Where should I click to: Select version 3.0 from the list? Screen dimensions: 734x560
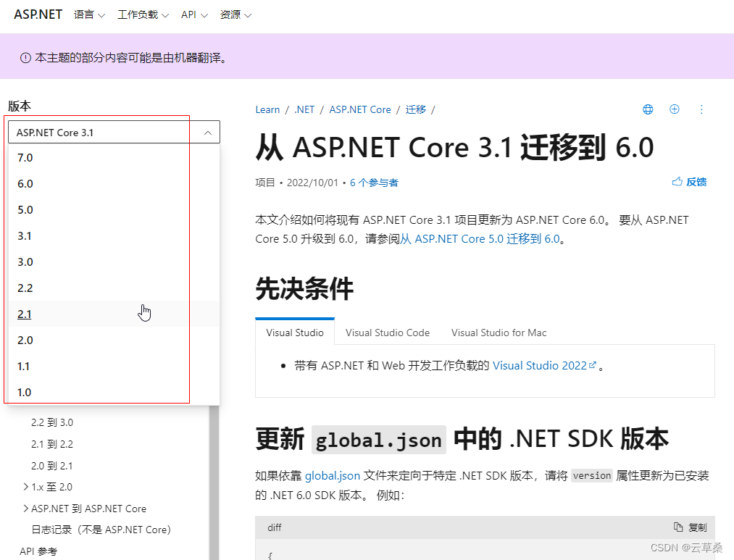tap(114, 262)
